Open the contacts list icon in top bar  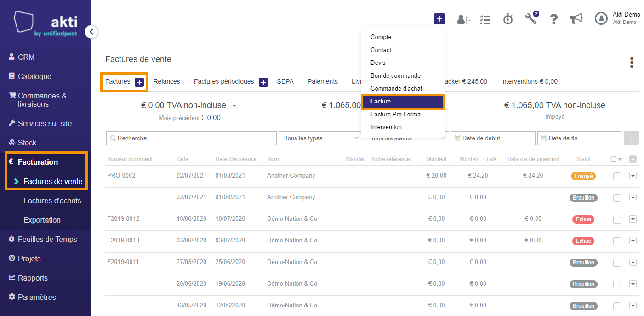tap(463, 19)
